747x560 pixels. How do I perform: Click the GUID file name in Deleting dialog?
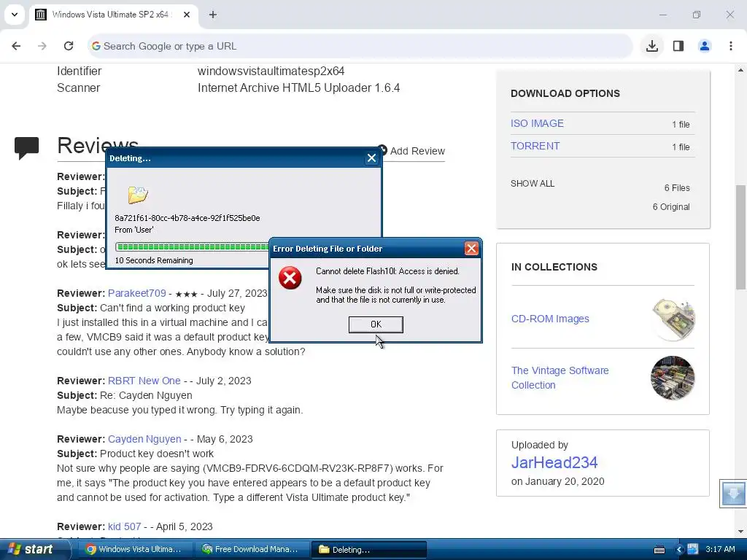pos(187,218)
